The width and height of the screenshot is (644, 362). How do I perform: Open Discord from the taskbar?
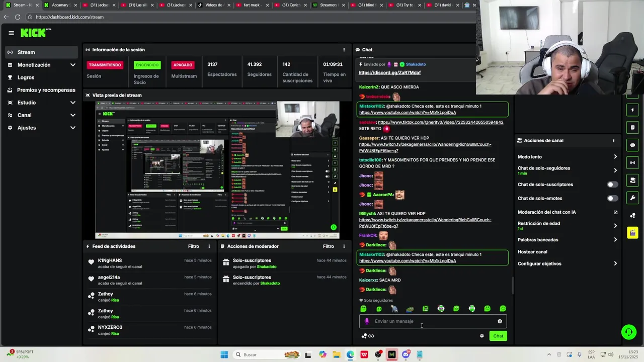coord(406,355)
